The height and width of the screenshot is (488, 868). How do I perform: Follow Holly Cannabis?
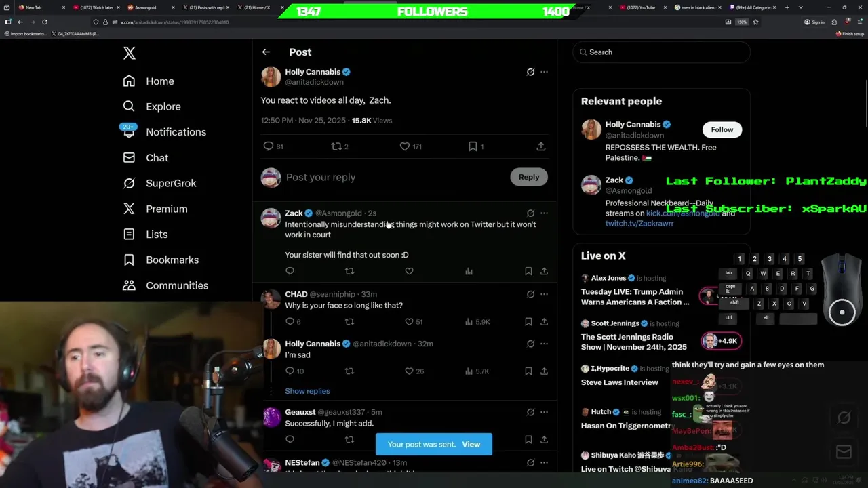point(722,129)
